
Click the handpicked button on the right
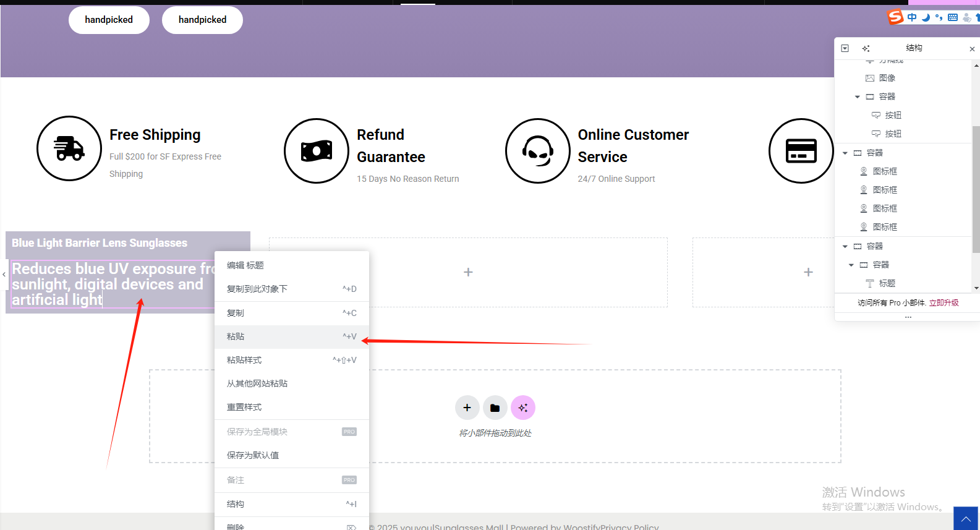(x=202, y=20)
